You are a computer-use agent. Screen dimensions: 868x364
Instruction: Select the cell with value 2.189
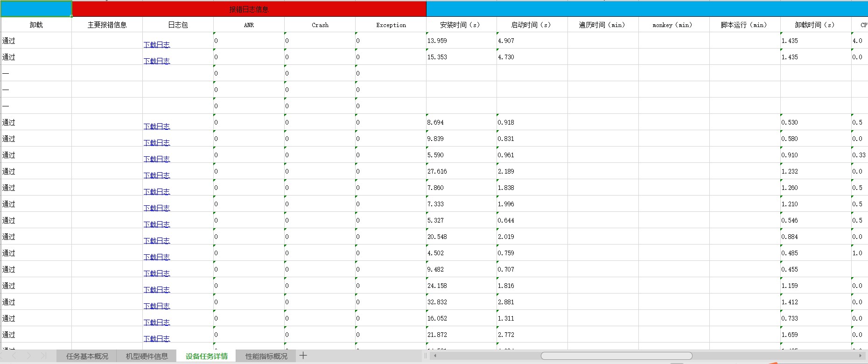[x=532, y=171]
